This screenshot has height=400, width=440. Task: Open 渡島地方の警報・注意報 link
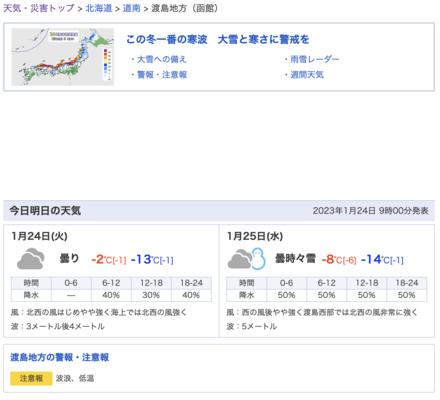pos(60,357)
